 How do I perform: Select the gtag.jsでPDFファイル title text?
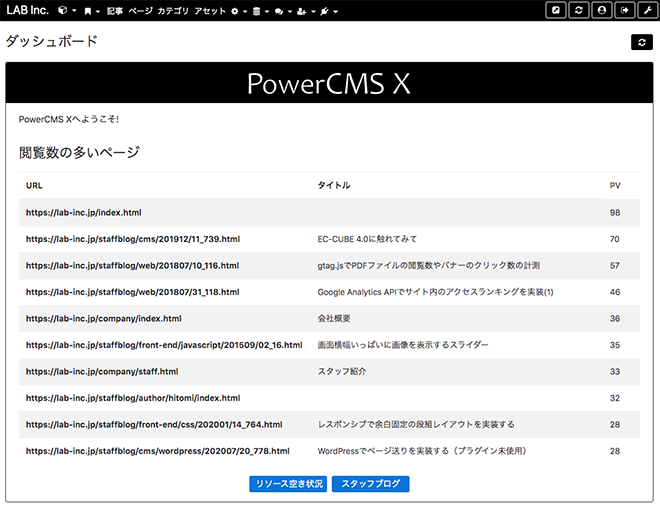click(x=428, y=265)
